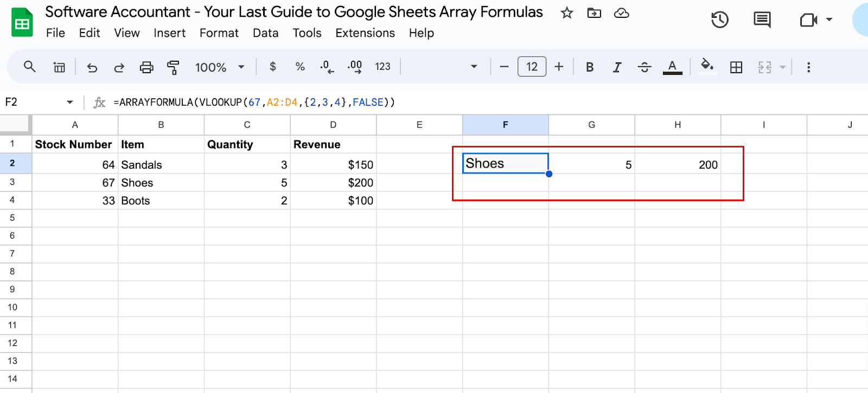Select all cells corner button
Viewport: 868px width, 393px height.
[15, 125]
